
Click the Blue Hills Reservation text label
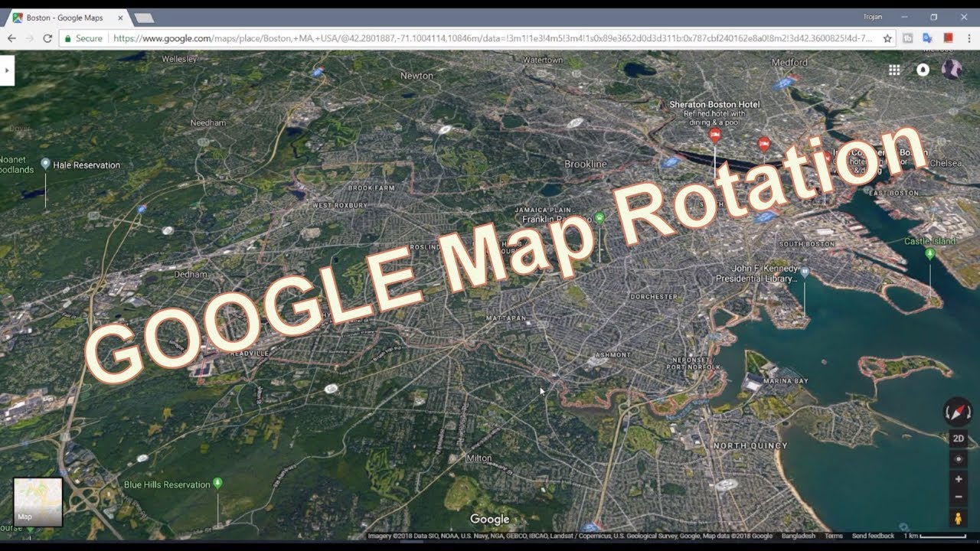[167, 484]
